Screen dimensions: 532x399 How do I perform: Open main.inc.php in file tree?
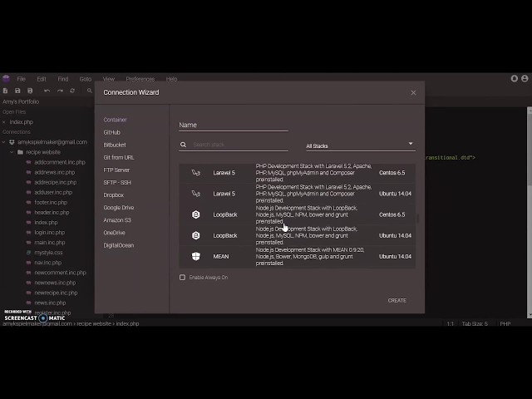coord(50,243)
